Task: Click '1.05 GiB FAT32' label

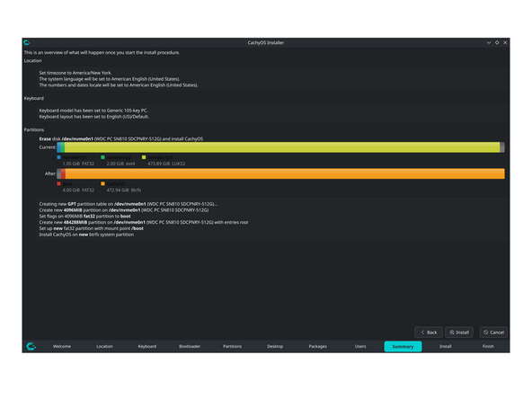Action: (x=78, y=164)
